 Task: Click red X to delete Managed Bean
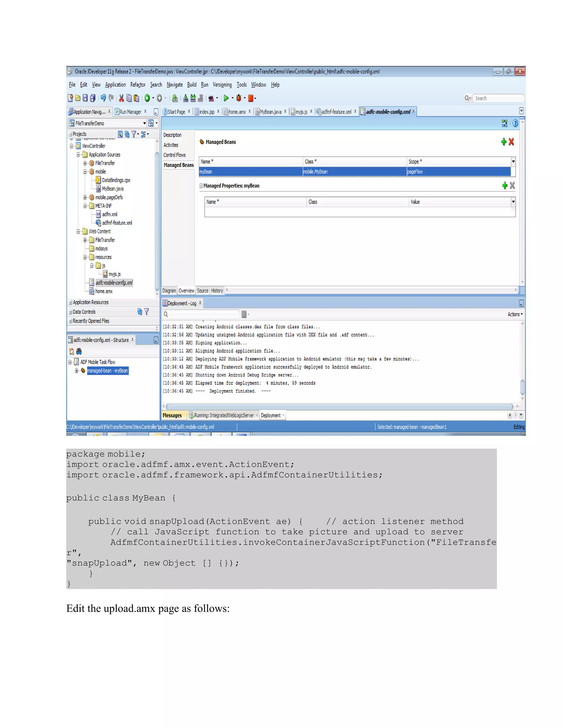[x=511, y=142]
